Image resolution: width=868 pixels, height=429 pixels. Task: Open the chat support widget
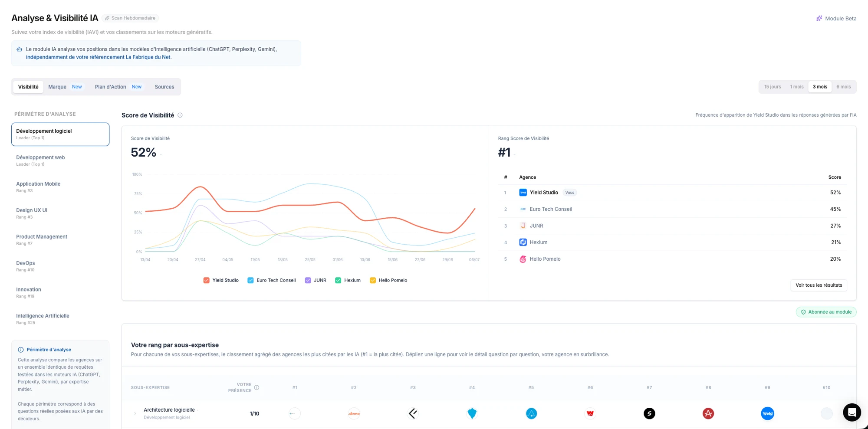(852, 412)
